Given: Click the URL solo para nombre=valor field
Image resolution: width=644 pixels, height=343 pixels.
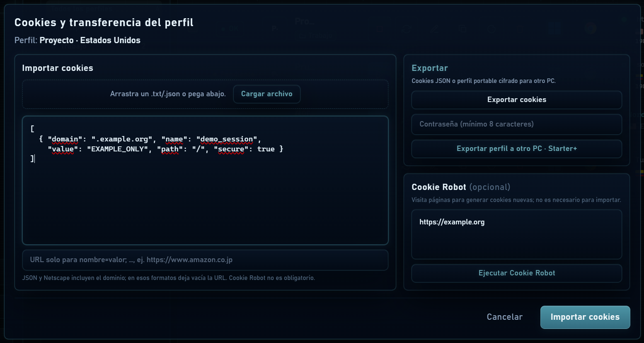Looking at the screenshot, I should [205, 260].
